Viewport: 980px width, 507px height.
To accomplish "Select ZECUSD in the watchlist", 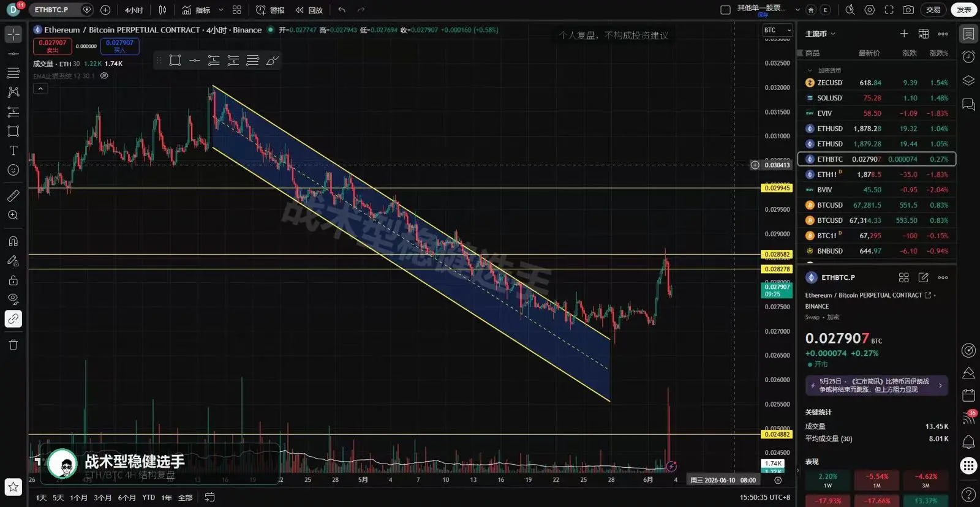I will [x=876, y=83].
